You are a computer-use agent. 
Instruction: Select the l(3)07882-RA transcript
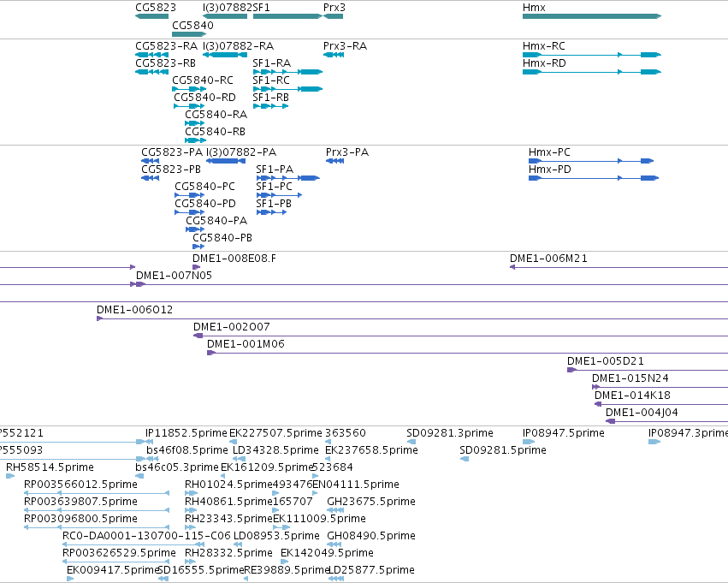point(225,55)
